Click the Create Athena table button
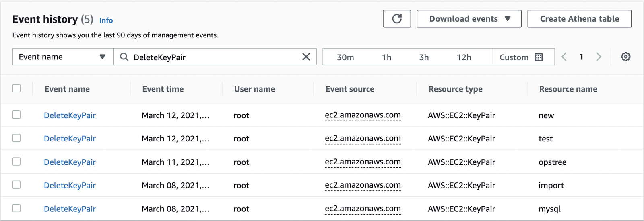Image resolution: width=644 pixels, height=221 pixels. click(x=579, y=19)
